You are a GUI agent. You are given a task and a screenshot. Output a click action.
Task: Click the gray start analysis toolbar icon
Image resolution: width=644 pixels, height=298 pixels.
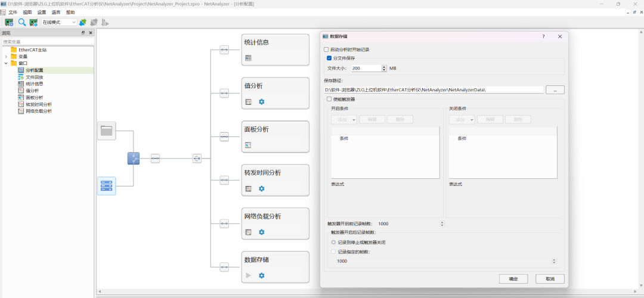105,22
